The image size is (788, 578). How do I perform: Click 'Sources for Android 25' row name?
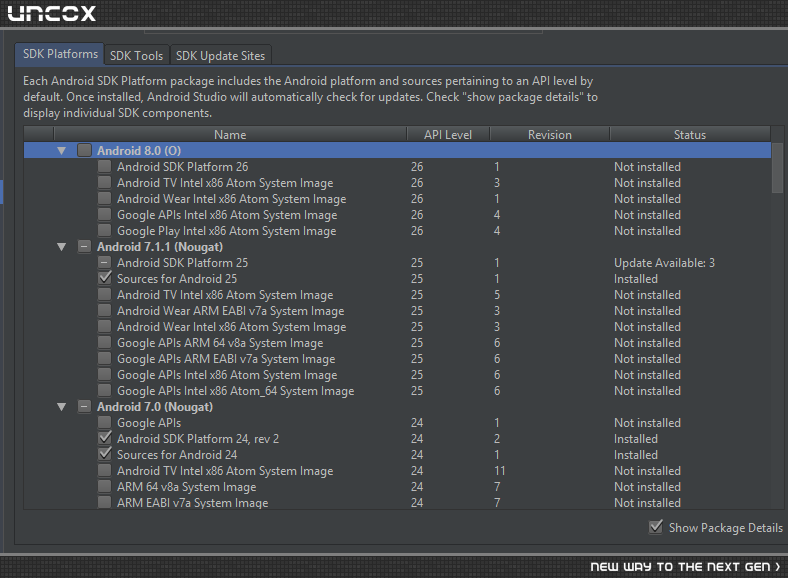click(177, 279)
